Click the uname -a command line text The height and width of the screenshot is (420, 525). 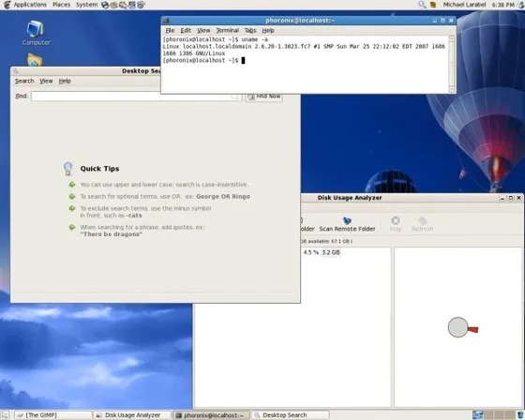tap(254, 39)
